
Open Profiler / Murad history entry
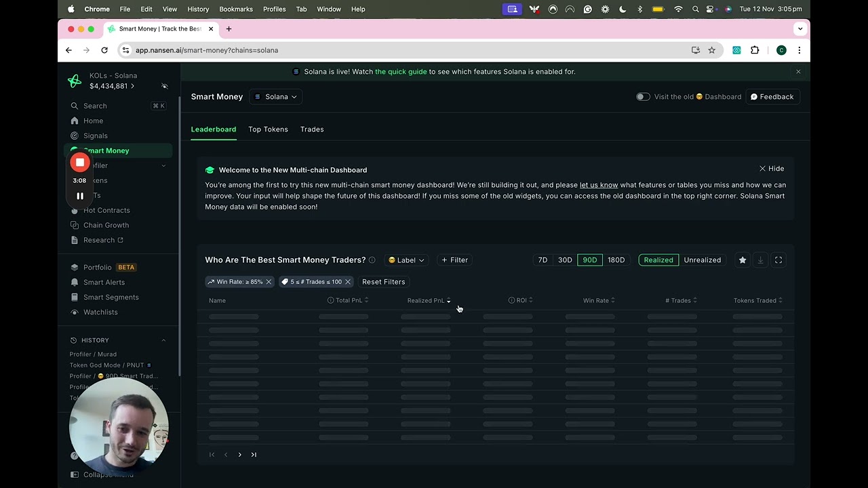click(x=93, y=354)
